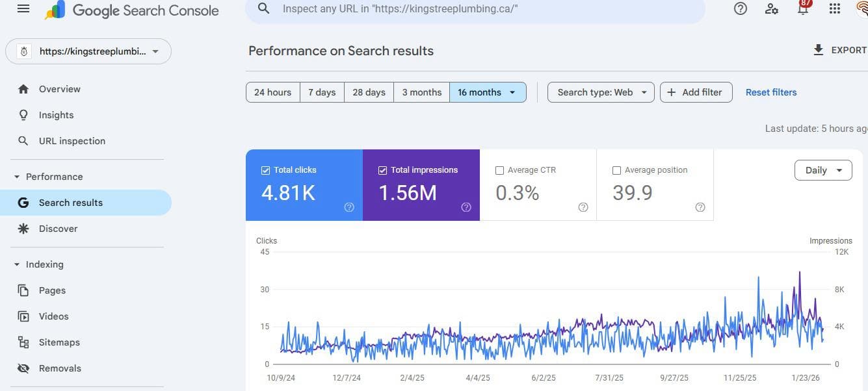Enable the Average position metric

coord(616,170)
